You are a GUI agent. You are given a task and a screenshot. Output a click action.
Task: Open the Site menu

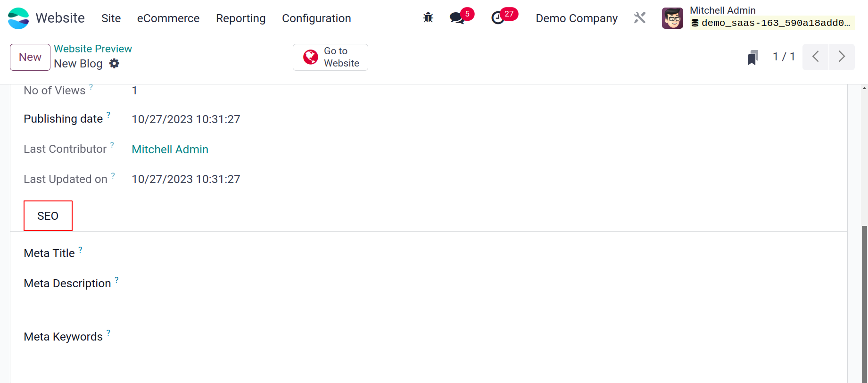tap(111, 18)
